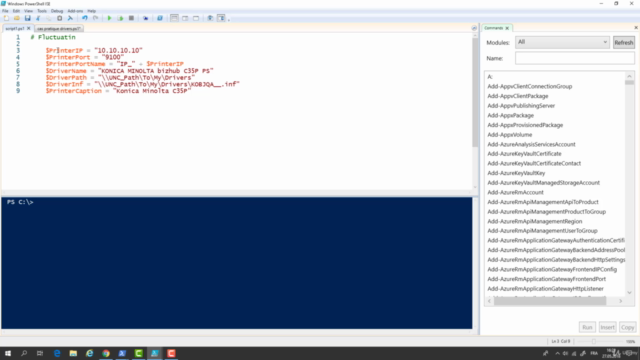Clear the console pane with toolbar icon
This screenshot has width=640, height=360.
point(70,18)
